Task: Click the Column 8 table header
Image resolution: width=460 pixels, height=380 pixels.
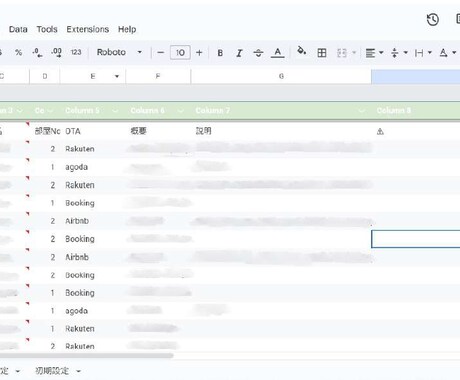Action: point(394,111)
